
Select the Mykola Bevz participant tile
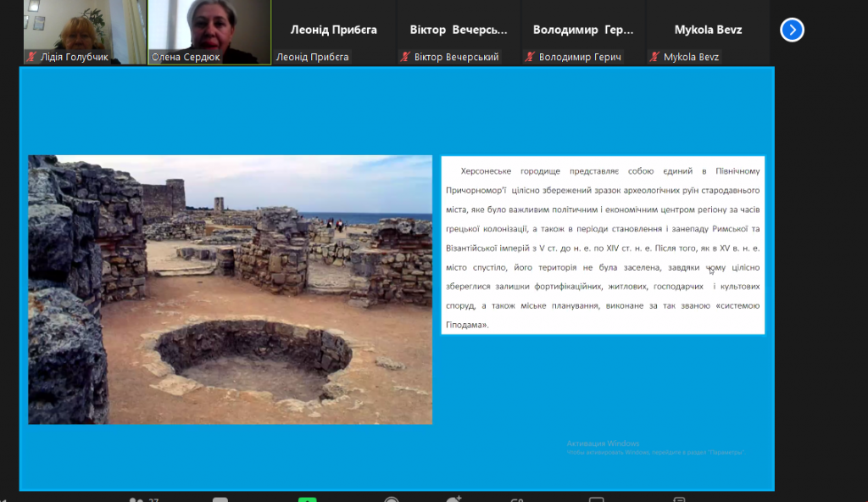tap(708, 30)
